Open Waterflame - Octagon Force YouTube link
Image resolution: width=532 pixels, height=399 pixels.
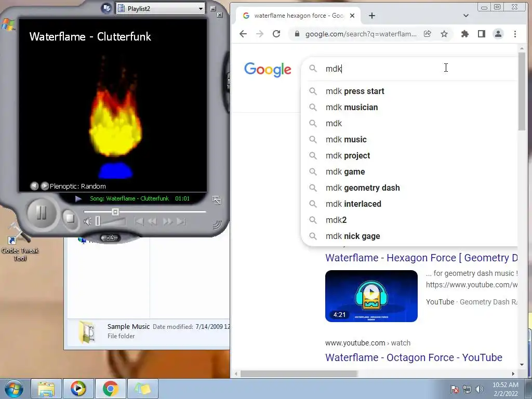tap(414, 357)
